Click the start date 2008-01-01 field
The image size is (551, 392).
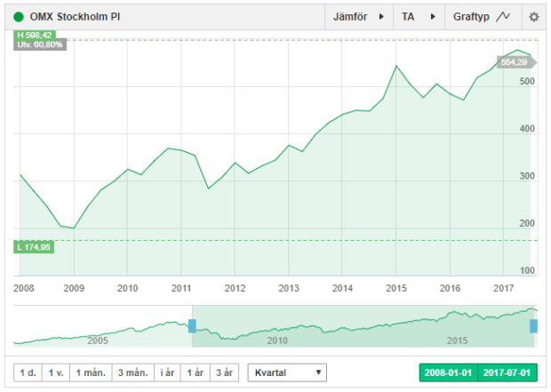tap(448, 372)
